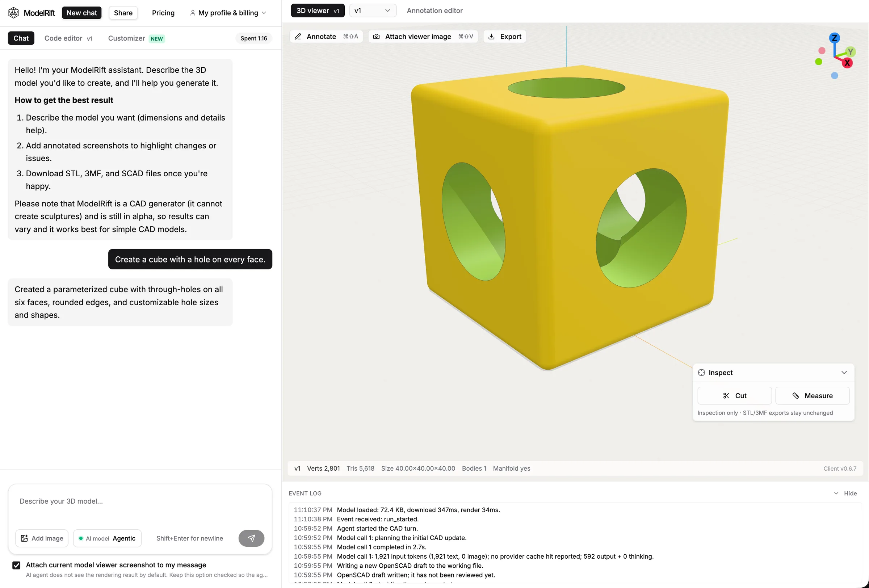Switch to the Chat tab
Image resolution: width=869 pixels, height=588 pixels.
[x=21, y=38]
